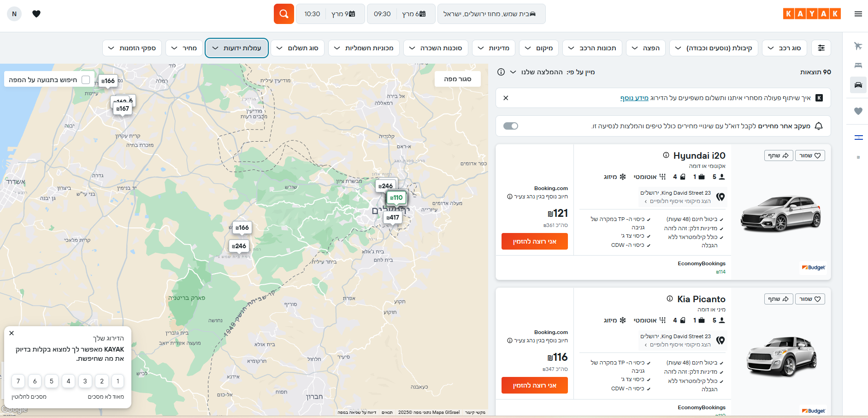Open the ספקי הזמנה filter menu

(132, 48)
